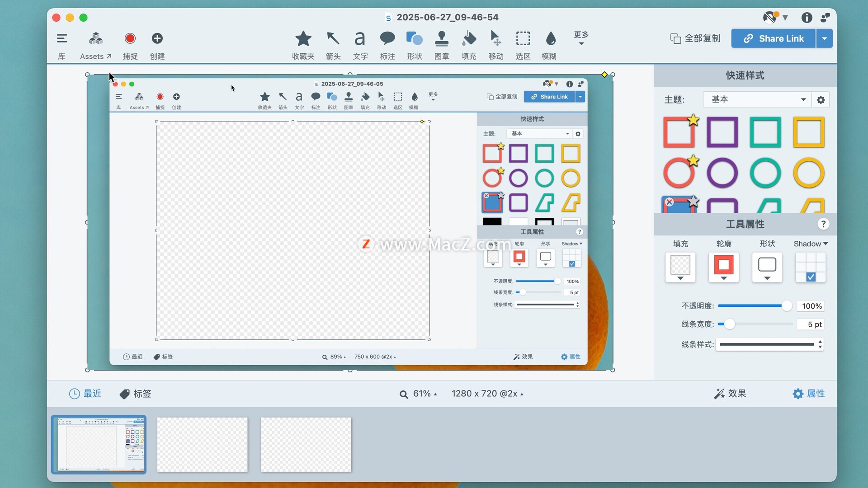Open quick styles gear settings
Screen dimensions: 868x488
pos(821,100)
